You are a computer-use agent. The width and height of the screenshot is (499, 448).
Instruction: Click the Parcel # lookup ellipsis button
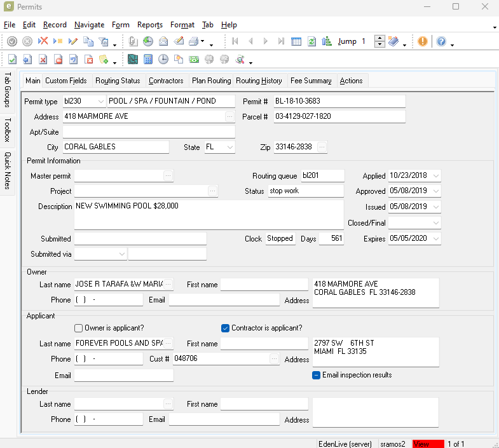pyautogui.click(x=229, y=116)
